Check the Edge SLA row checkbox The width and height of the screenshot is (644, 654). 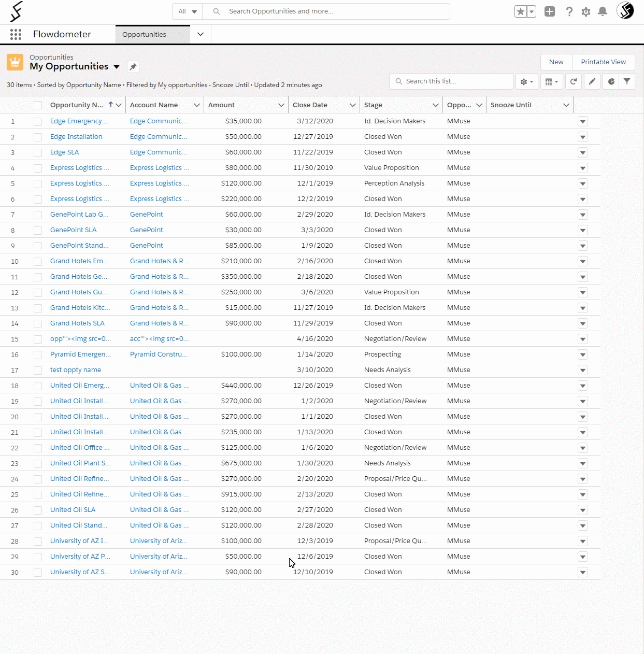tap(38, 153)
